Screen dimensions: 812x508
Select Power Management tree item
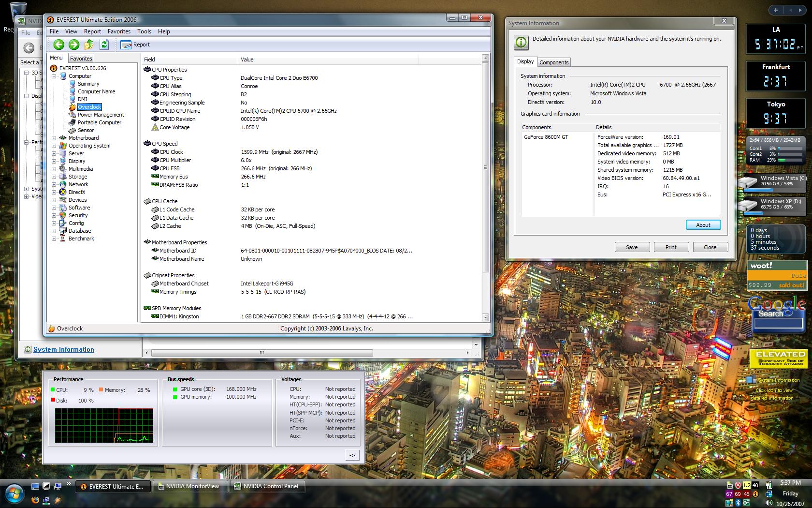click(x=101, y=115)
